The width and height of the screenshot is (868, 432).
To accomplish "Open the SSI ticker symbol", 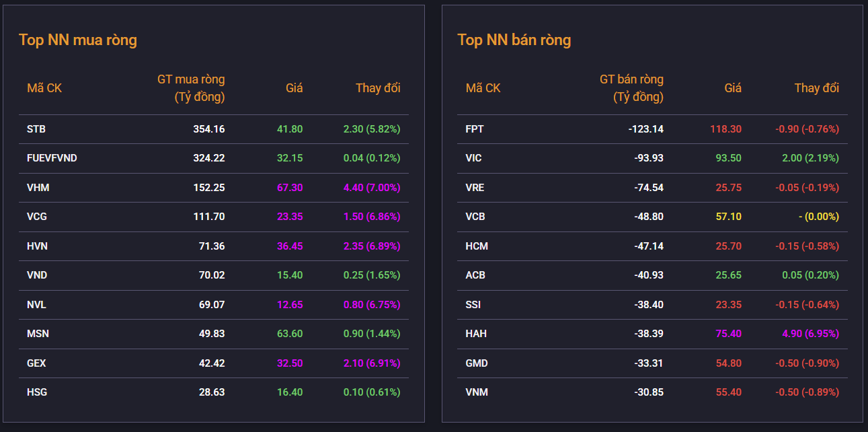I will tap(473, 305).
